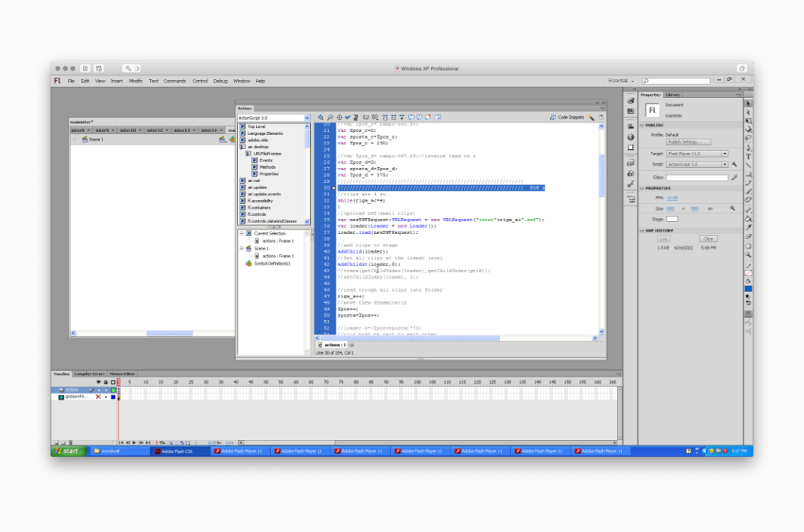The image size is (804, 532).
Task: Select the Eraser tool
Action: tap(748, 236)
